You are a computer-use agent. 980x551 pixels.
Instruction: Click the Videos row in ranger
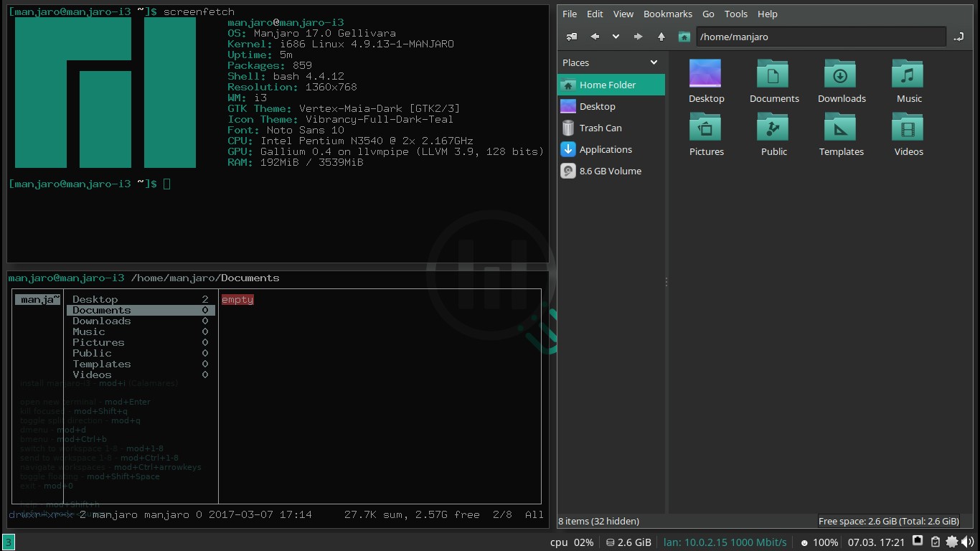[141, 375]
